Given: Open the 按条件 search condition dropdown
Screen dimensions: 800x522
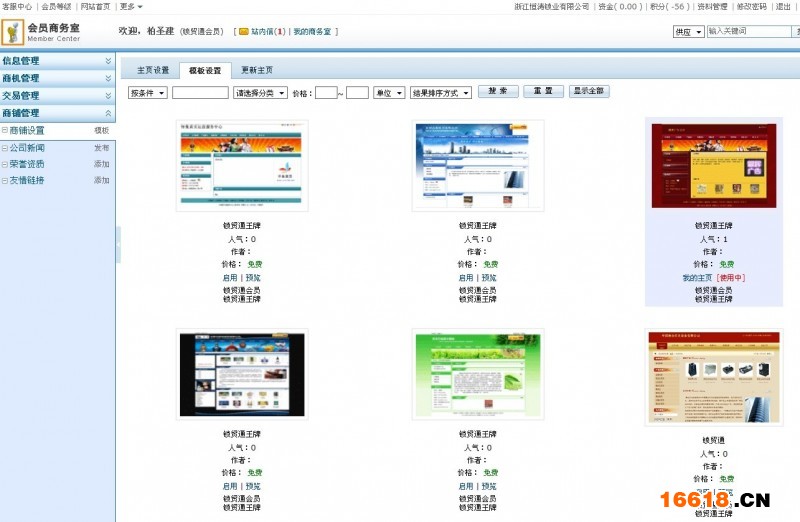Looking at the screenshot, I should coord(148,93).
